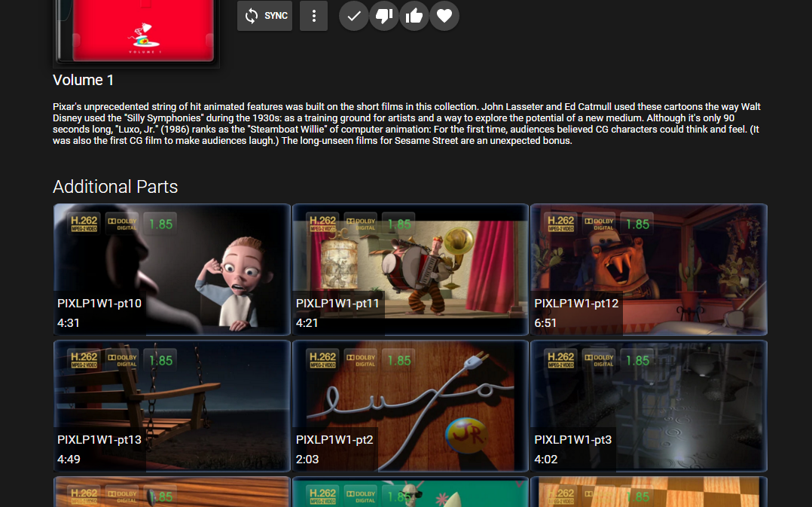Click the Pixar description paragraph text
Screen dimensions: 812x507
coord(407,124)
